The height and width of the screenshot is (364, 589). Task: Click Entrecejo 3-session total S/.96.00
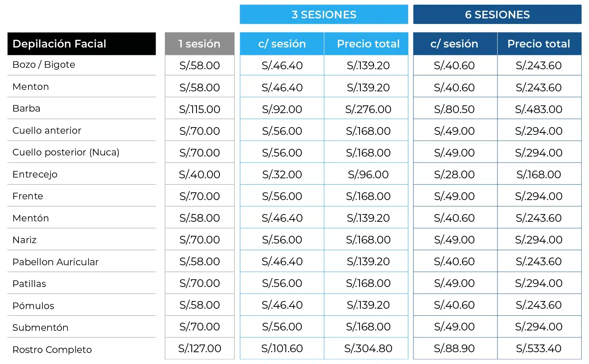368,174
